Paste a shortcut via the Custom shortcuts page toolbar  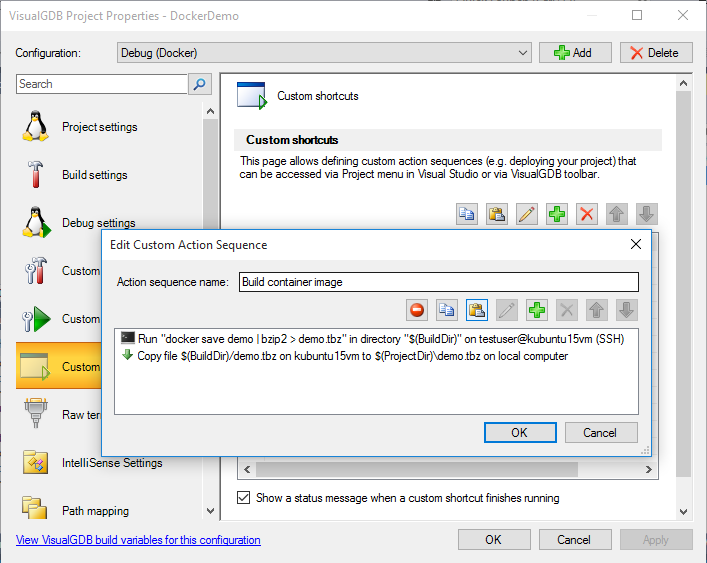pyautogui.click(x=497, y=214)
